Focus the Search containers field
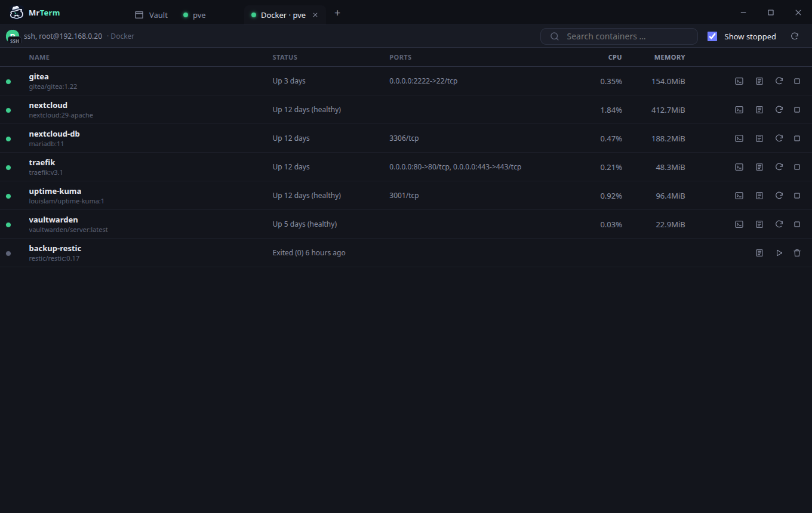Viewport: 812px width, 513px height. click(619, 36)
